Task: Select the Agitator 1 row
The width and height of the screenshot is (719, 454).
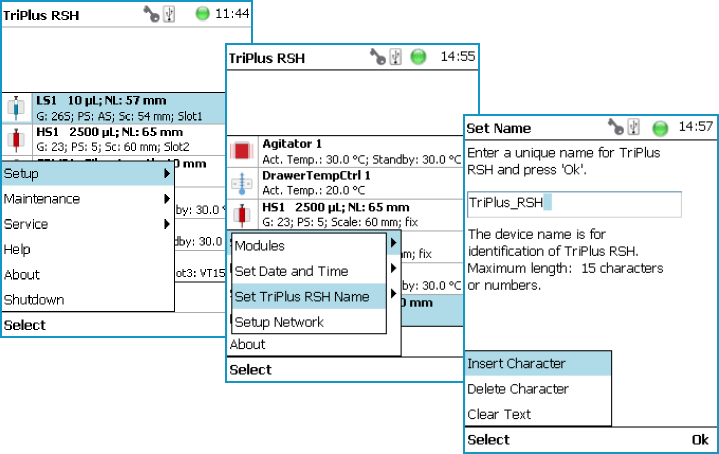Action: 345,151
